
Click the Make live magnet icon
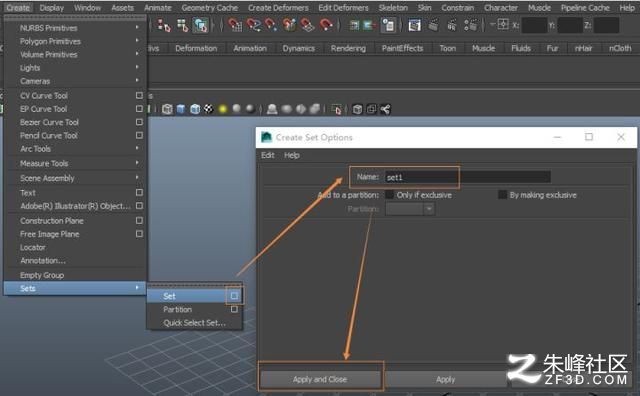tap(326, 25)
